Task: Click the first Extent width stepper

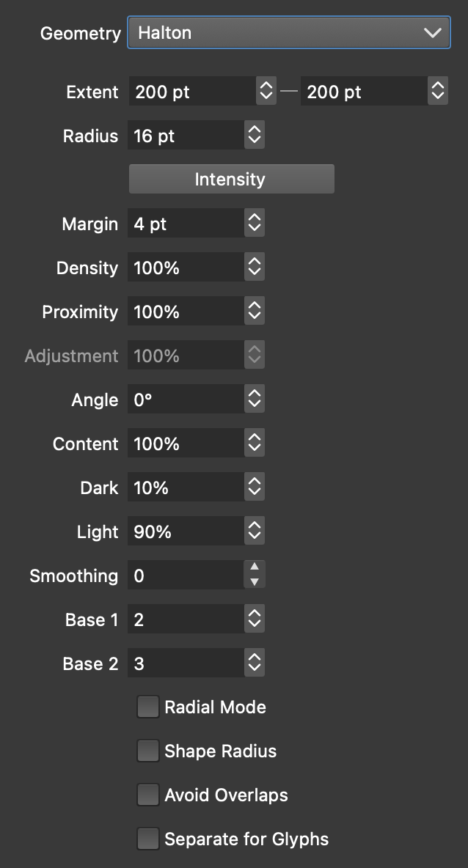Action: (265, 92)
